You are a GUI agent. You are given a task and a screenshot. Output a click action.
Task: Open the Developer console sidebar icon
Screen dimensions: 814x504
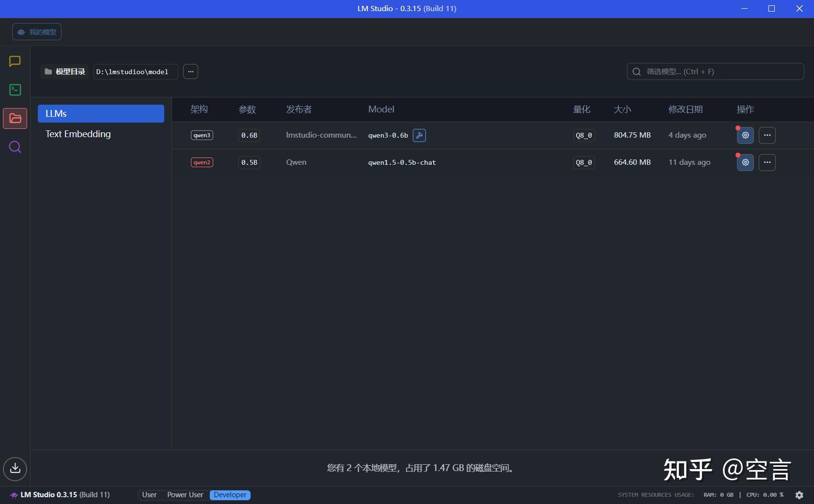(15, 90)
